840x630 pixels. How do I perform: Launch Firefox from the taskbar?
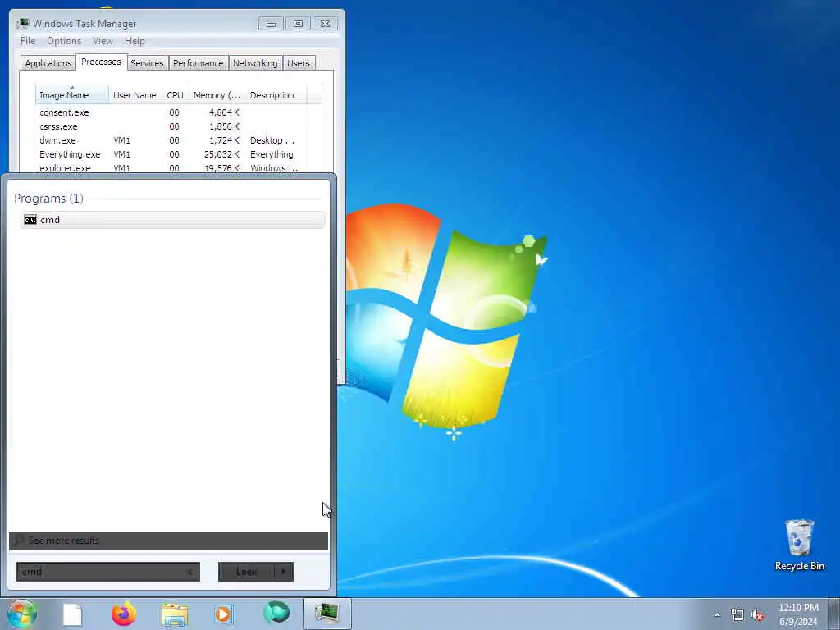coord(123,614)
